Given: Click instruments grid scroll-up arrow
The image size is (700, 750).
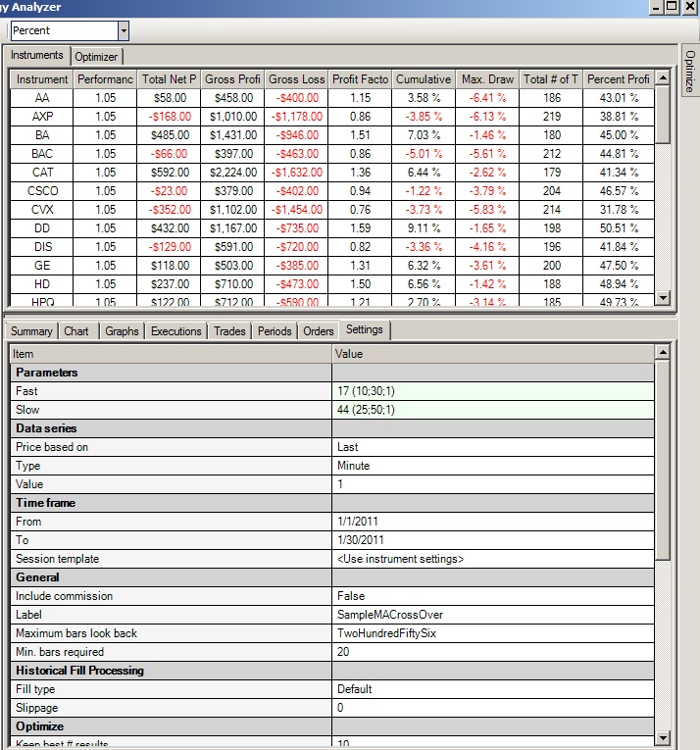Looking at the screenshot, I should pos(663,77).
